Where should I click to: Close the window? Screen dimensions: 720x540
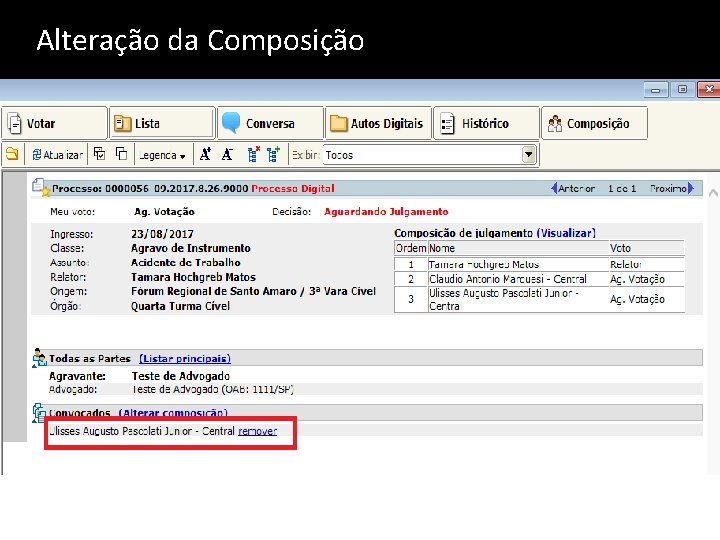[709, 89]
